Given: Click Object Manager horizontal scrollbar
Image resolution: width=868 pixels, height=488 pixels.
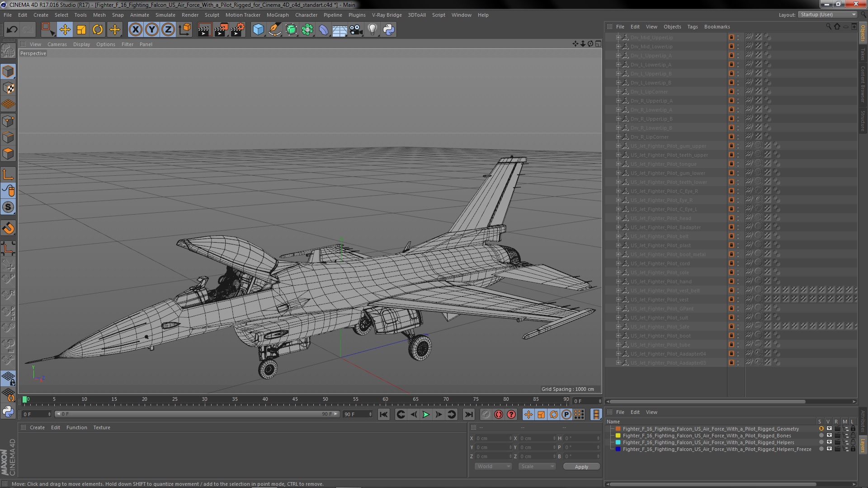Looking at the screenshot, I should 708,401.
